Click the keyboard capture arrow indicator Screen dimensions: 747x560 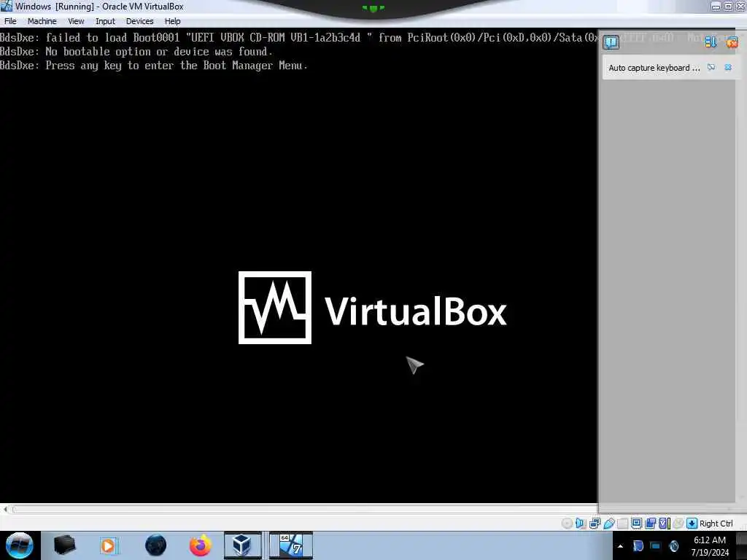(692, 524)
